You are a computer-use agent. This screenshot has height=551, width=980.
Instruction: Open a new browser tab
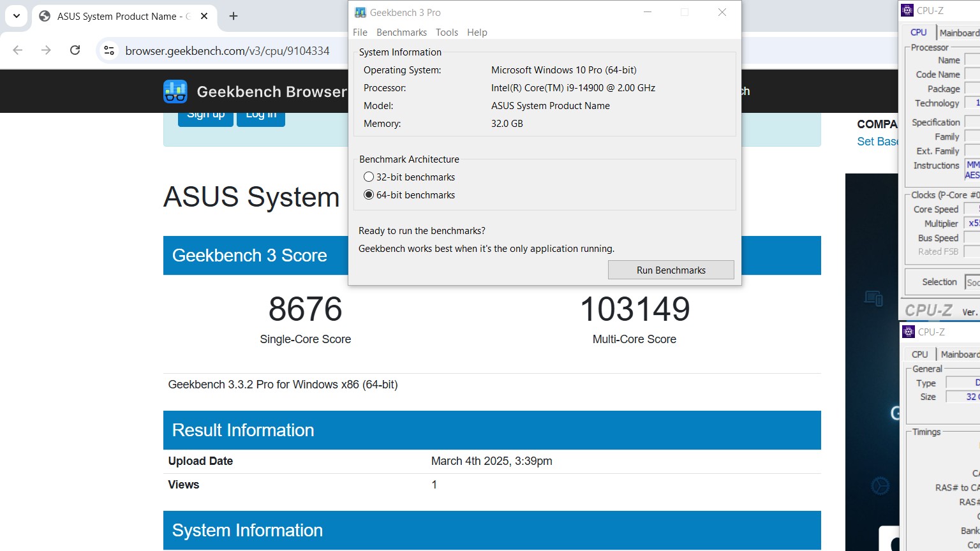click(234, 16)
